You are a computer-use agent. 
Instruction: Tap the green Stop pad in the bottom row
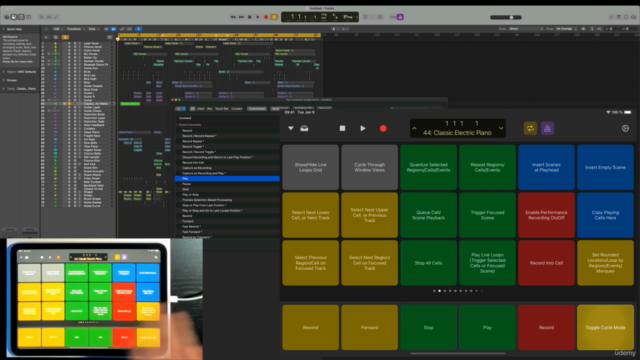428,327
